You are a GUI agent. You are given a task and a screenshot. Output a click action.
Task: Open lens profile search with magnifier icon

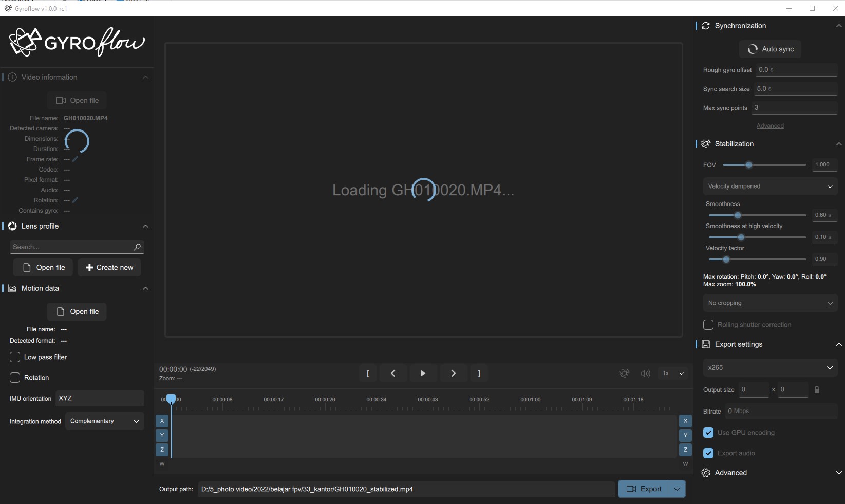pos(137,247)
